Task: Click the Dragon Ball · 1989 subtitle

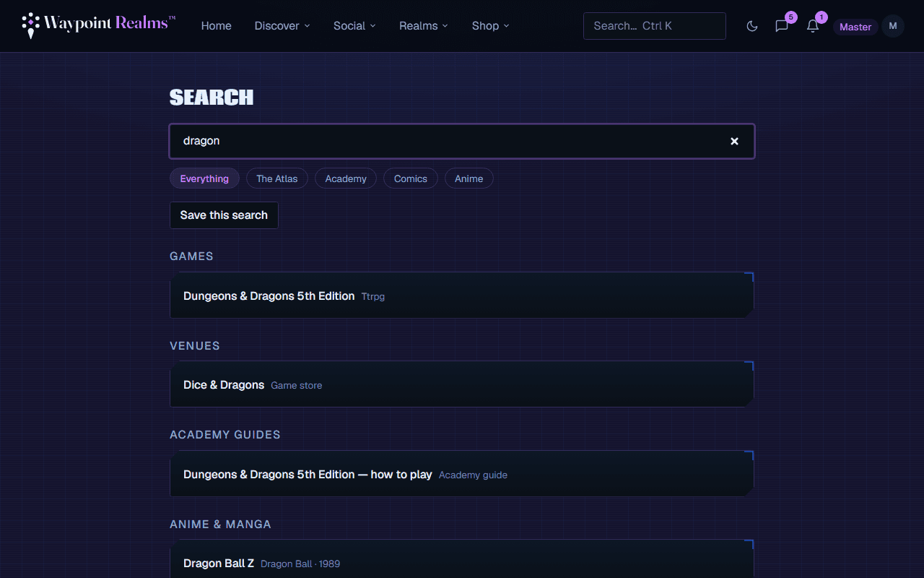Action: (x=300, y=564)
